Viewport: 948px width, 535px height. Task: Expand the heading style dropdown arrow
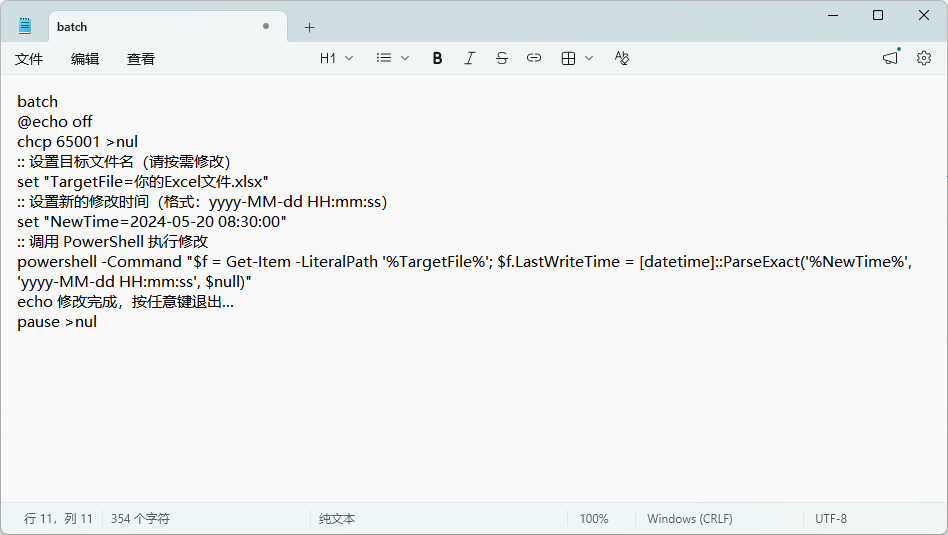coord(349,58)
